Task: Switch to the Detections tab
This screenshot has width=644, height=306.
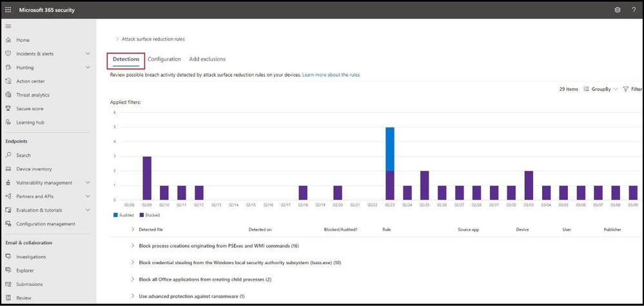Action: tap(126, 59)
